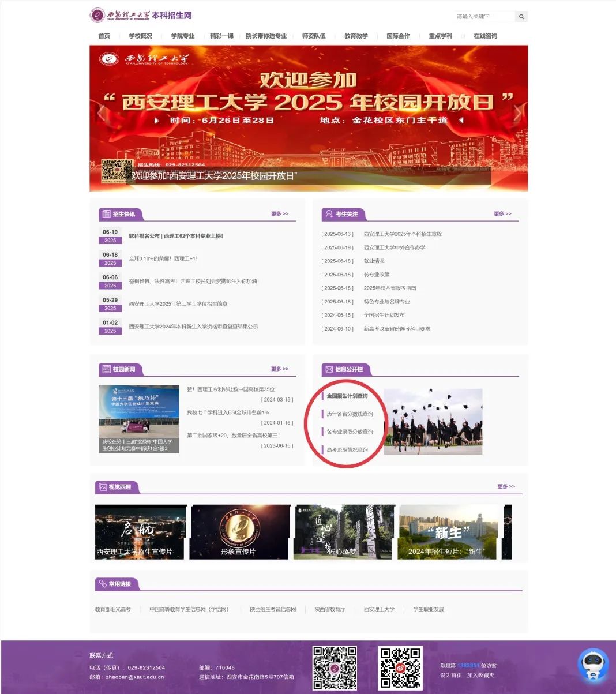616x694 pixels.
Task: Open the chatbot robot assistant icon
Action: pos(593,665)
